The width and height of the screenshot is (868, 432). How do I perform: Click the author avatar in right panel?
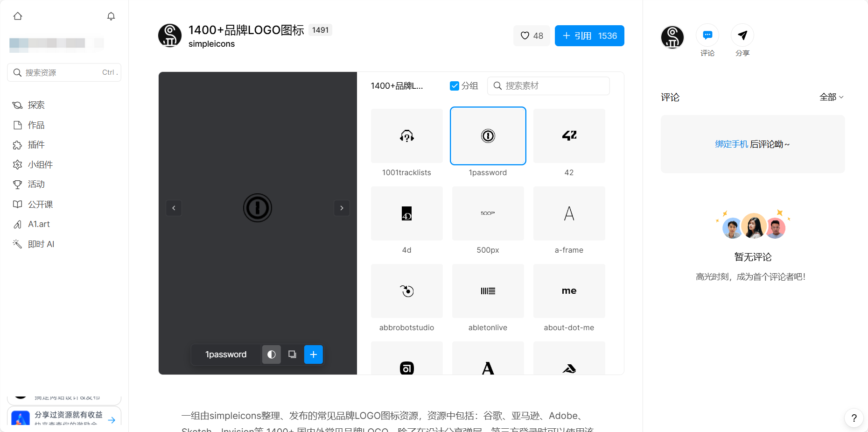(x=672, y=37)
